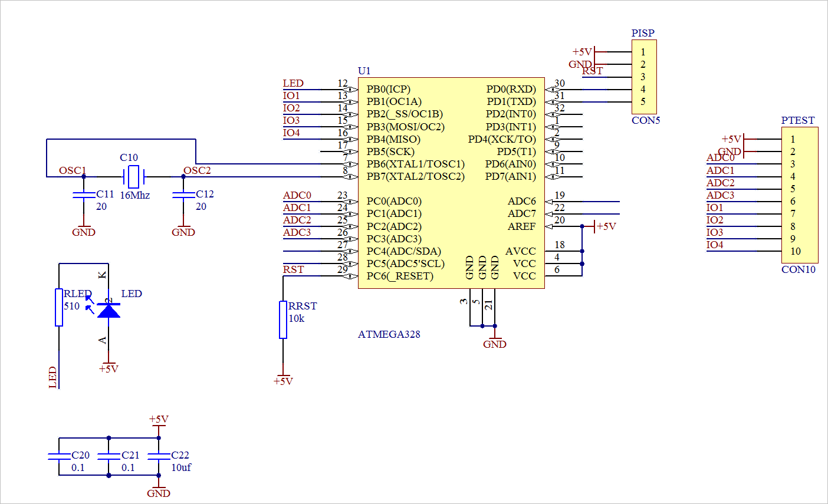Select the RST net label at PISP pin 3
Image resolution: width=828 pixels, height=504 pixels.
[593, 71]
